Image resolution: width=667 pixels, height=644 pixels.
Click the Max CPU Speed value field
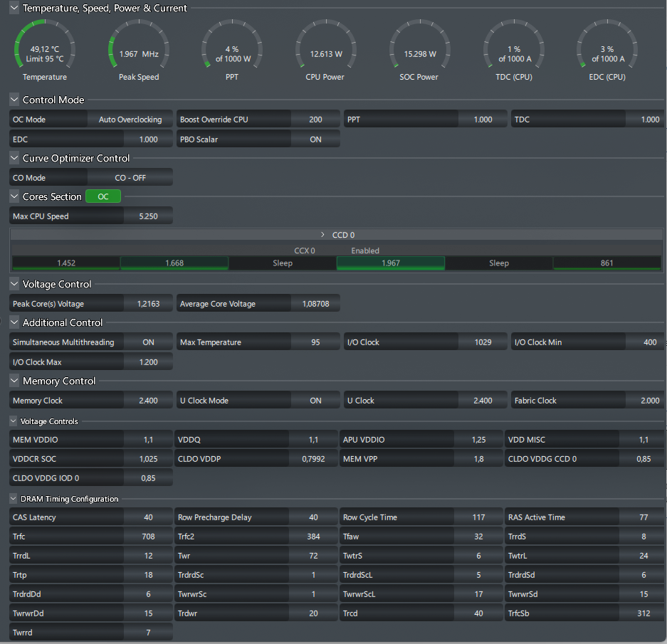point(148,216)
